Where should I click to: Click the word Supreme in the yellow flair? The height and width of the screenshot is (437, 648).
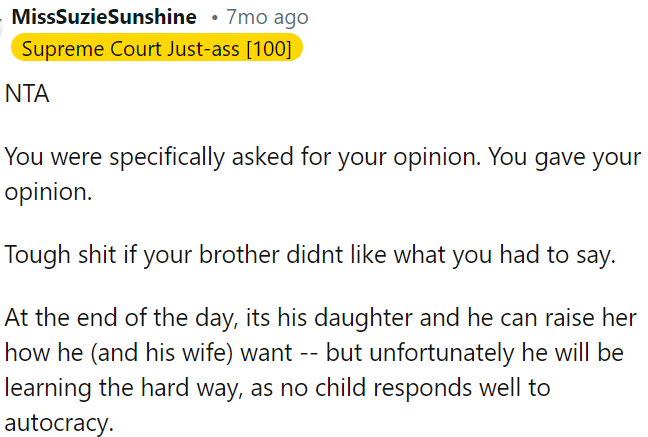(61, 48)
